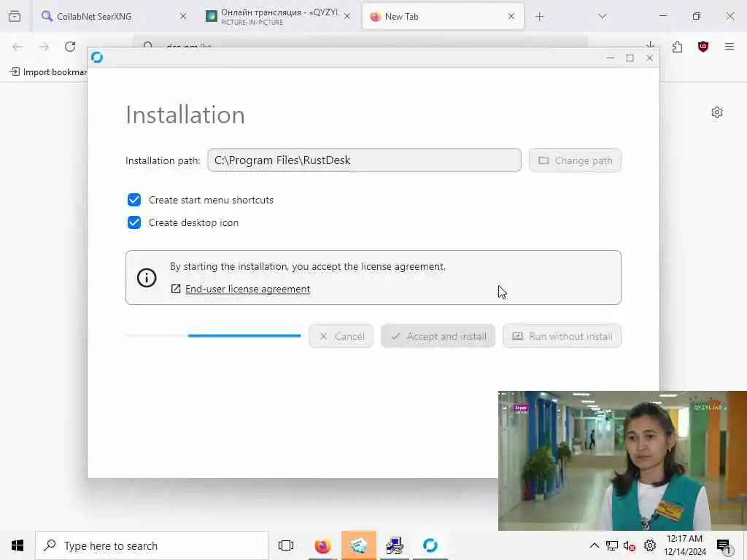The image size is (747, 560).
Task: Open the taskbar clock and date
Action: pos(684,545)
